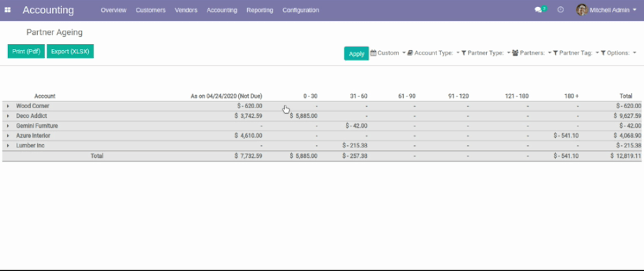
Task: Click the Total row $ -257.38 amount
Action: [x=355, y=156]
